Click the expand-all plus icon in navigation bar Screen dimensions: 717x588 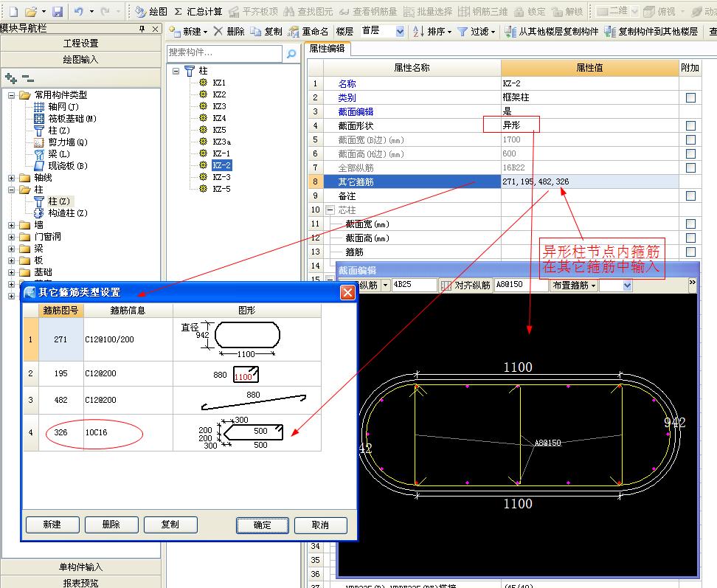coord(10,77)
